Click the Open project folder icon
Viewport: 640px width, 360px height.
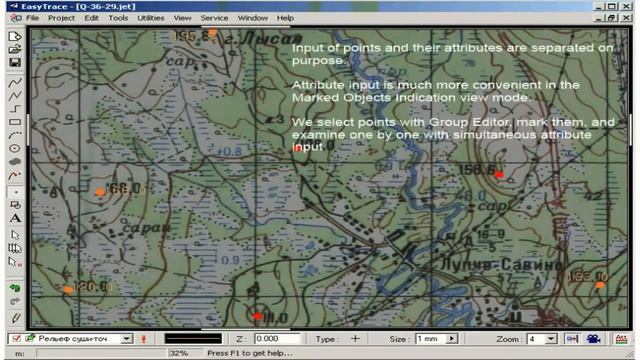point(15,49)
